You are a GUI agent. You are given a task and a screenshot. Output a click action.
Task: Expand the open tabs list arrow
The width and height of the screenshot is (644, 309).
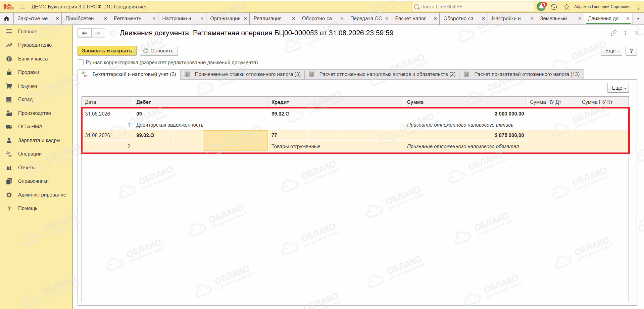tap(638, 18)
